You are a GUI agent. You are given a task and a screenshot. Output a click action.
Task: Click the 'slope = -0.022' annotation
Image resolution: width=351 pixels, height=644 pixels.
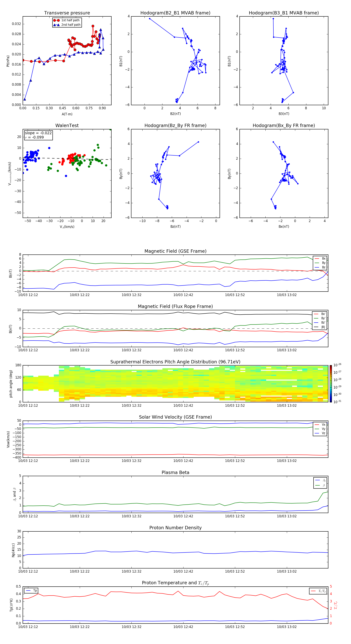38,133
